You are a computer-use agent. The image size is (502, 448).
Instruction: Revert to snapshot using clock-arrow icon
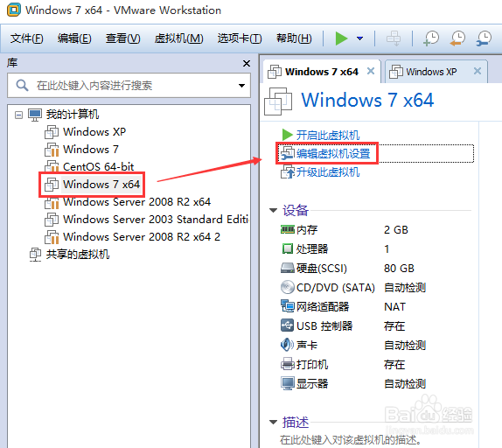point(457,38)
